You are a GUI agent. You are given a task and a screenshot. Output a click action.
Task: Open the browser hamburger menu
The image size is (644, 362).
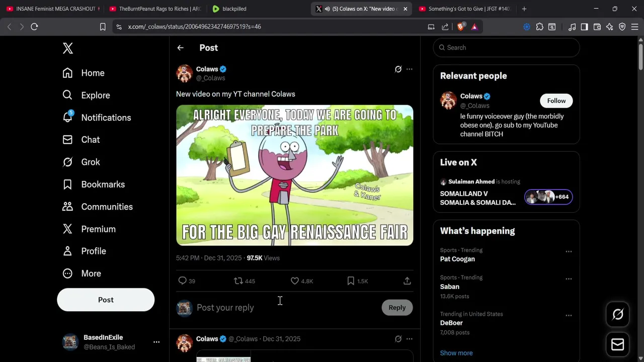tap(635, 27)
